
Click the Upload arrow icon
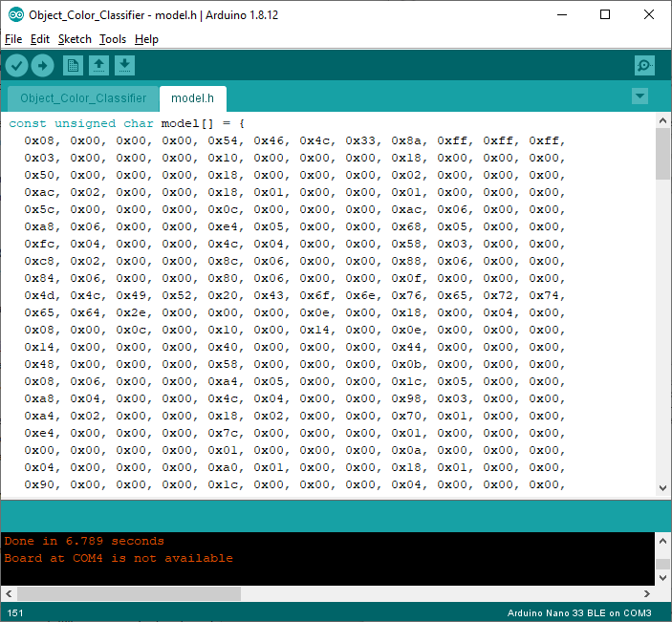point(42,65)
